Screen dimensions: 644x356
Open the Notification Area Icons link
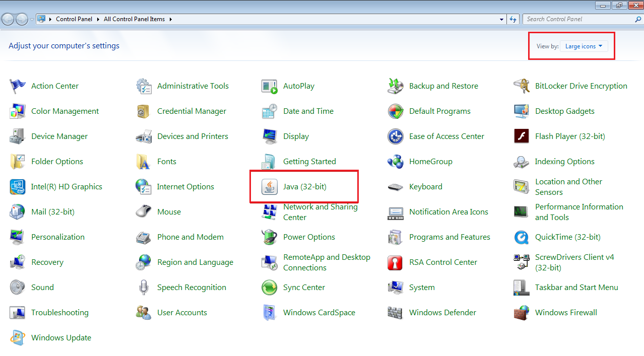(x=448, y=212)
